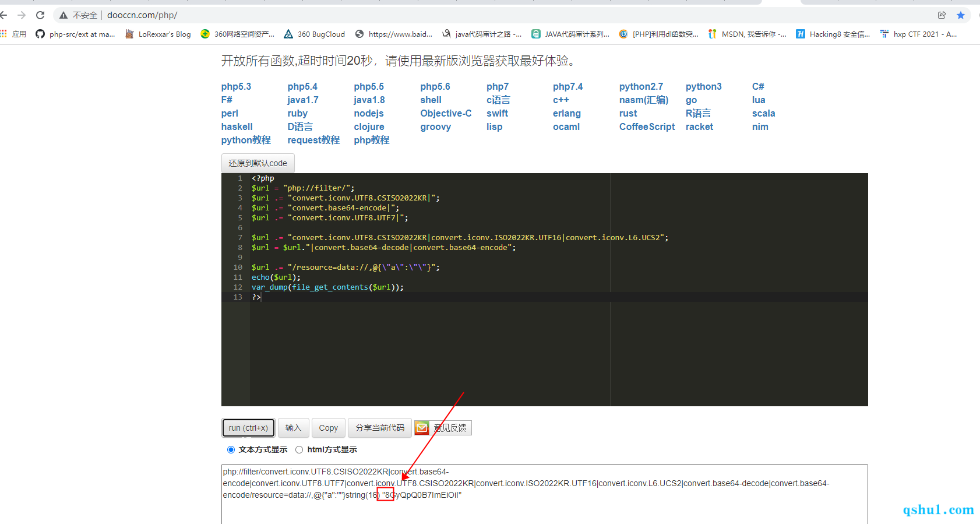This screenshot has width=980, height=524.
Task: Choose the C# language link
Action: [758, 86]
